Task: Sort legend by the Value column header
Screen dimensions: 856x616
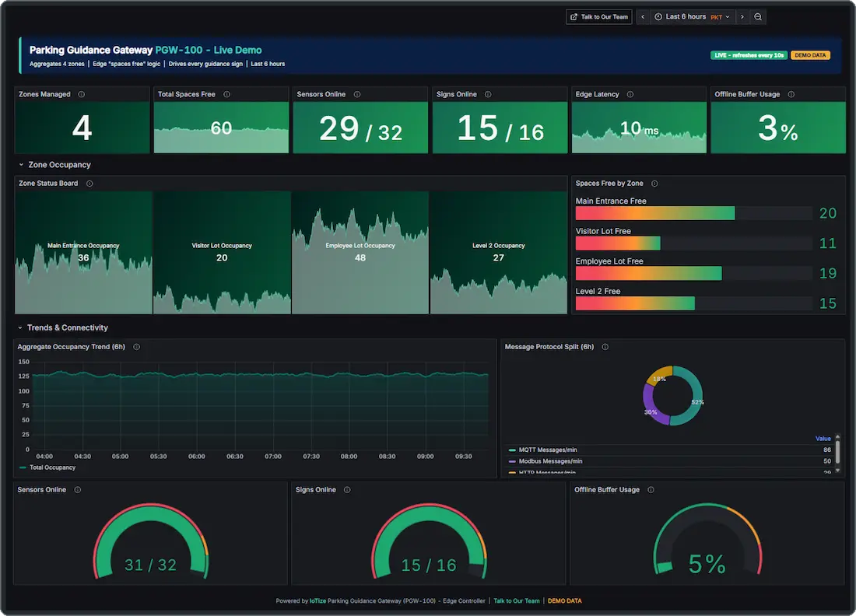Action: 823,439
